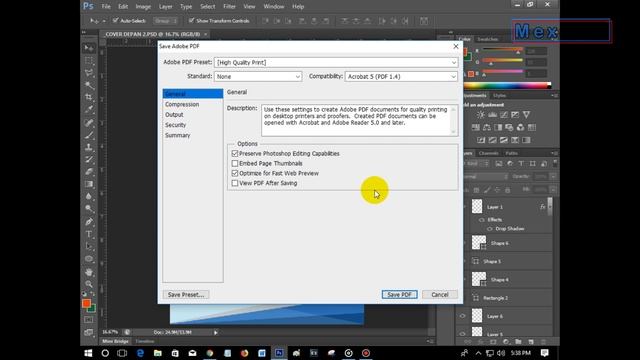Viewport: 640px width, 360px height.
Task: Click the Save PDF button
Action: tap(400, 295)
